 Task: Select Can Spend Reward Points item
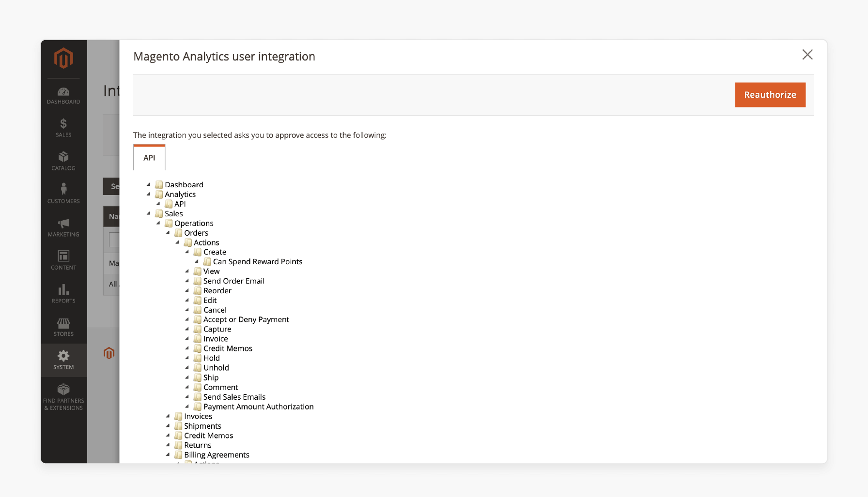pos(258,261)
